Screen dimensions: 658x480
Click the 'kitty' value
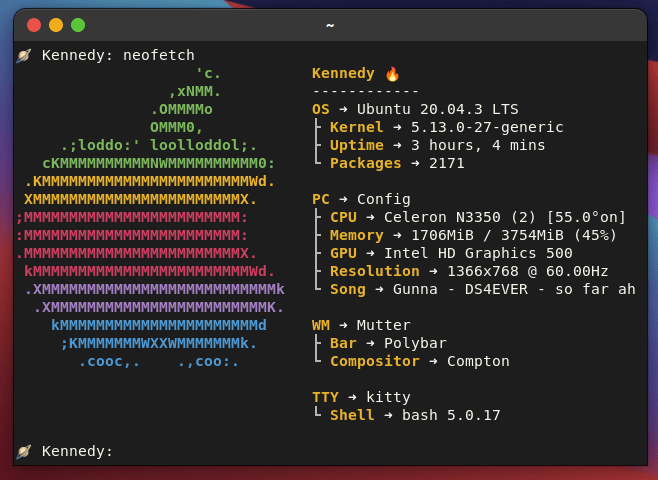pyautogui.click(x=388, y=397)
